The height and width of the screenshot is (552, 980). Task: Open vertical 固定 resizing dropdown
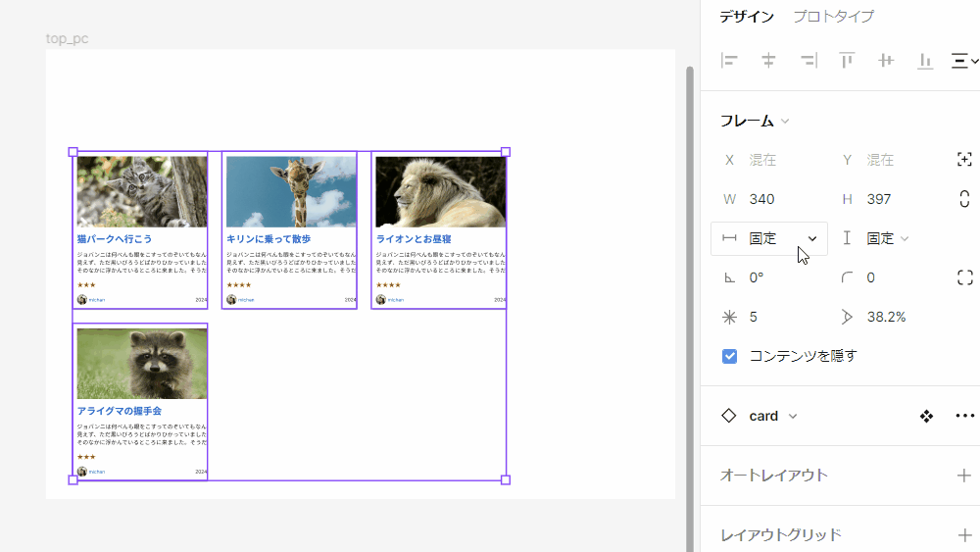(x=886, y=238)
